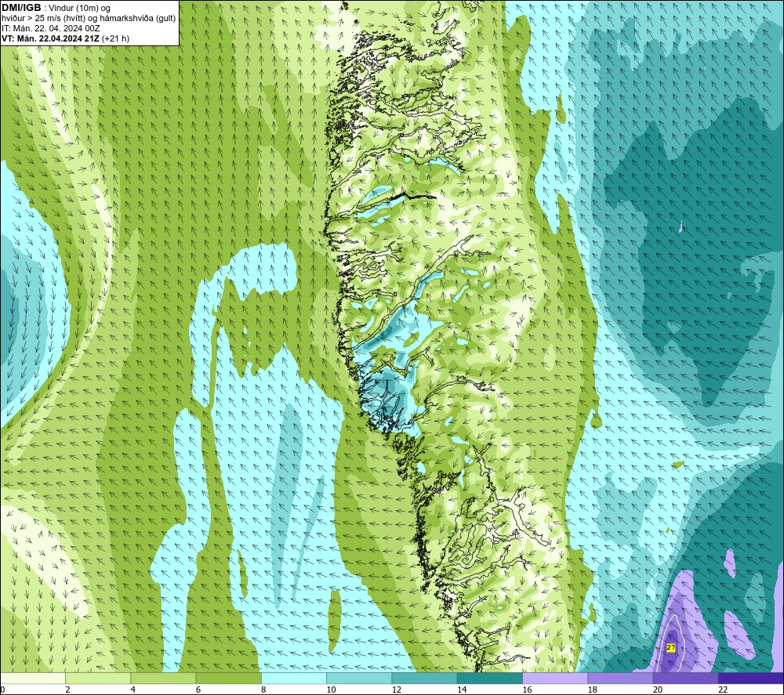Click the yellow 27 maximum gust marker
This screenshot has height=695, width=784.
coord(671,647)
